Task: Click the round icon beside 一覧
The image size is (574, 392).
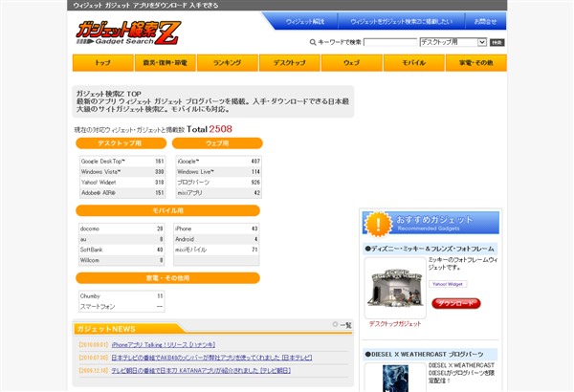Action: pos(335,324)
